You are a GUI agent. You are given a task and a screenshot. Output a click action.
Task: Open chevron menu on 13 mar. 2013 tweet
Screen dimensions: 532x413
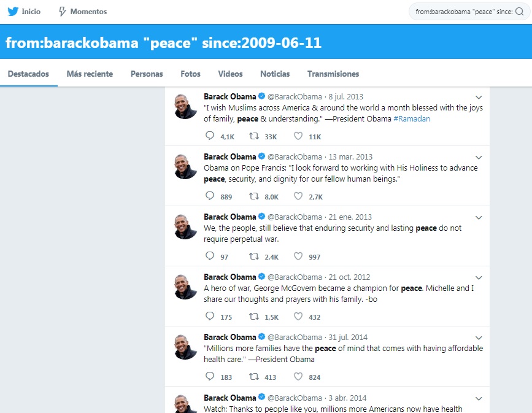[x=479, y=158]
